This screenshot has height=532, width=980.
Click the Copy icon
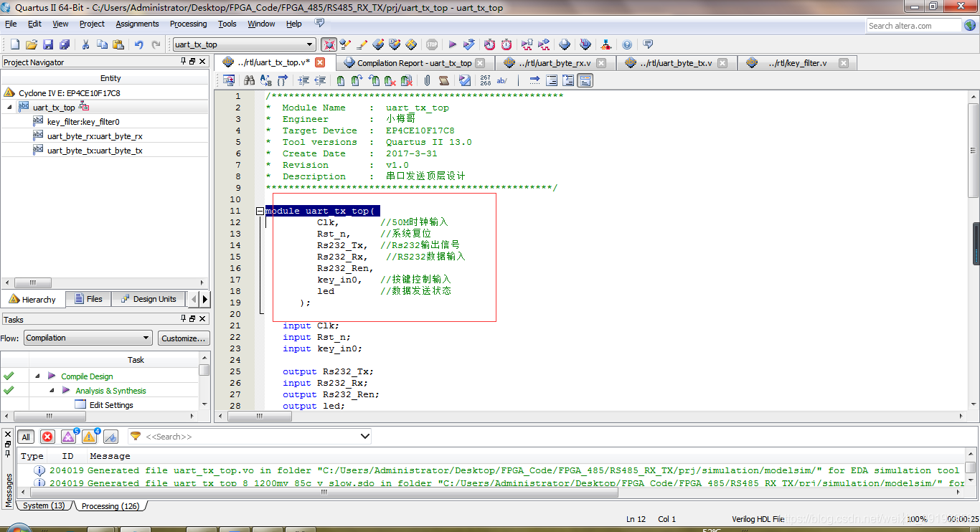pyautogui.click(x=102, y=44)
